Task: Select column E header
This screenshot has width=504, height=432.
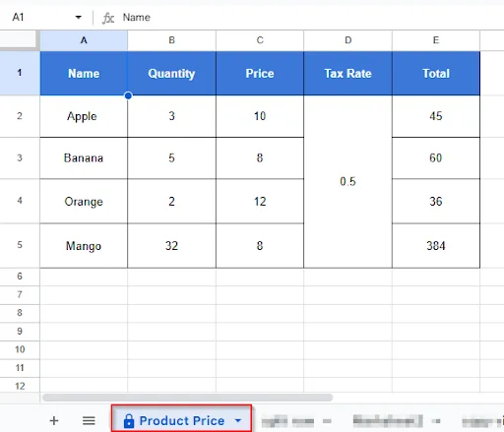Action: pyautogui.click(x=436, y=40)
